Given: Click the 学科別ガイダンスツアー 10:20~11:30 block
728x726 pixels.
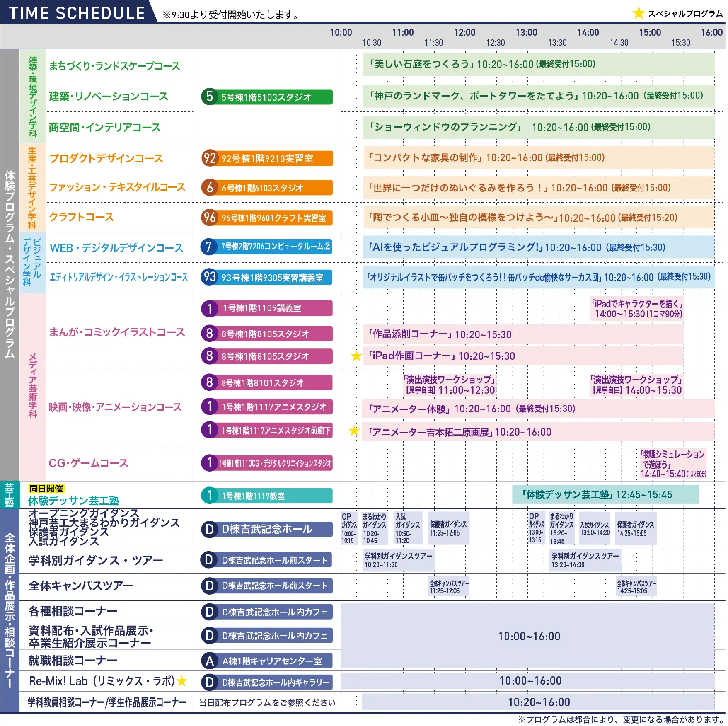Looking at the screenshot, I should (399, 560).
